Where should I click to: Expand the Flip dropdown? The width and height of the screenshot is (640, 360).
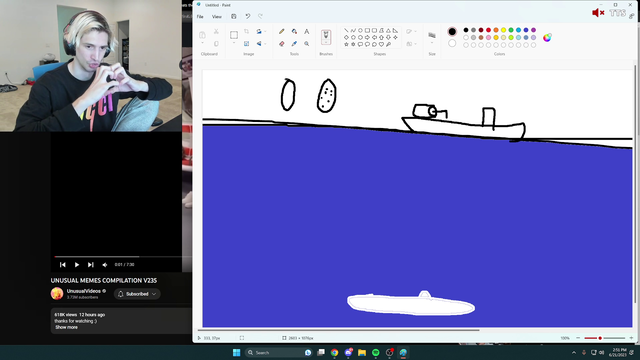[265, 44]
